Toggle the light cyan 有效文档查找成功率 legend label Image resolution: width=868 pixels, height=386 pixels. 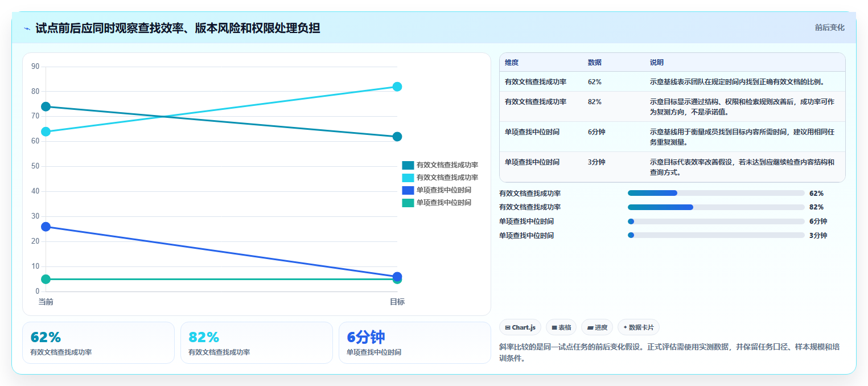pyautogui.click(x=447, y=178)
